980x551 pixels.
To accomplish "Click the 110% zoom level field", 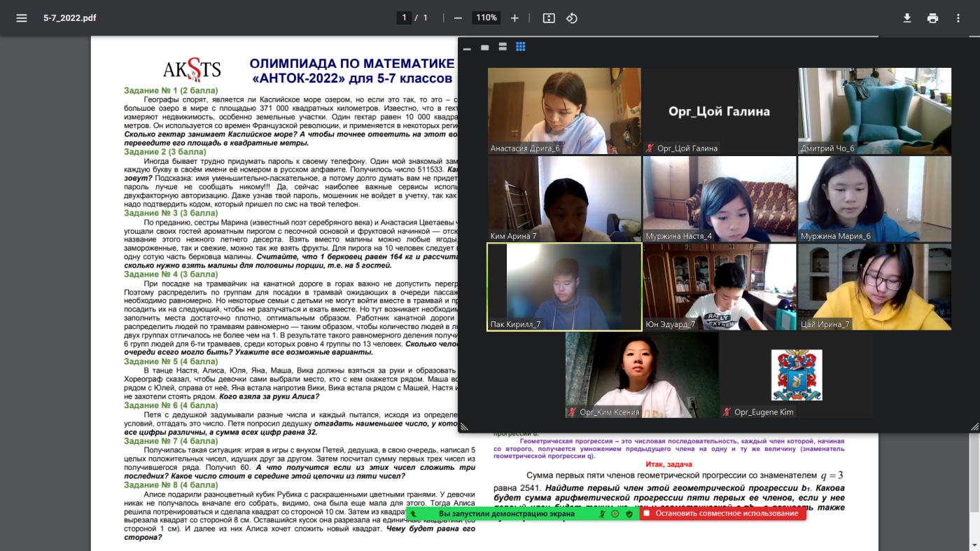I will coord(486,18).
